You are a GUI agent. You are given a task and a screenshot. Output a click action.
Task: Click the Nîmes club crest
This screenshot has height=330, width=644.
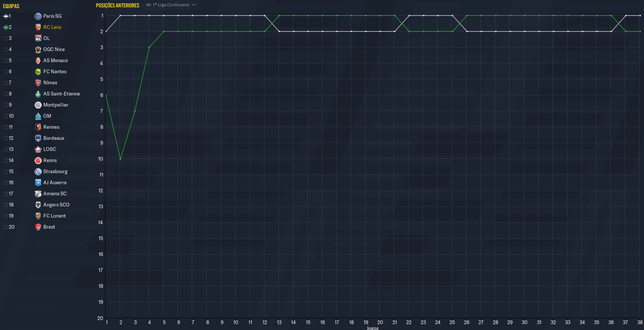(x=38, y=83)
